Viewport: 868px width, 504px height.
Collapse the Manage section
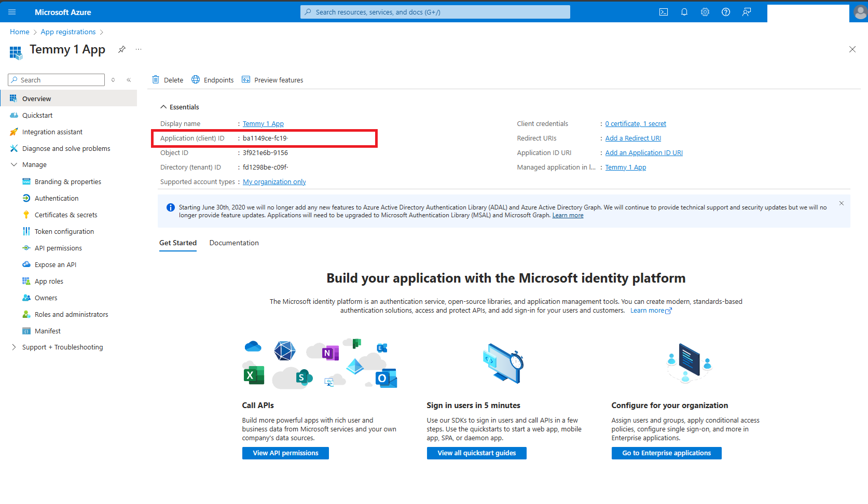[14, 164]
